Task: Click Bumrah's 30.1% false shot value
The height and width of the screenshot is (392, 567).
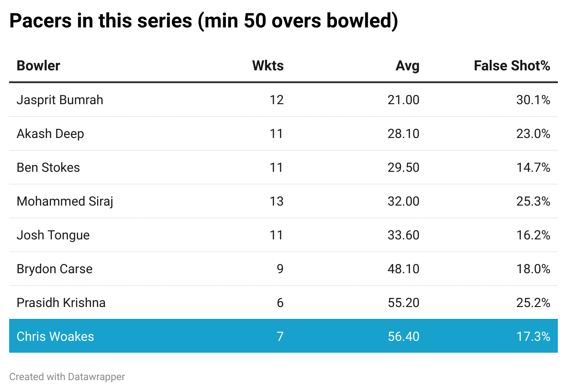Action: 533,100
